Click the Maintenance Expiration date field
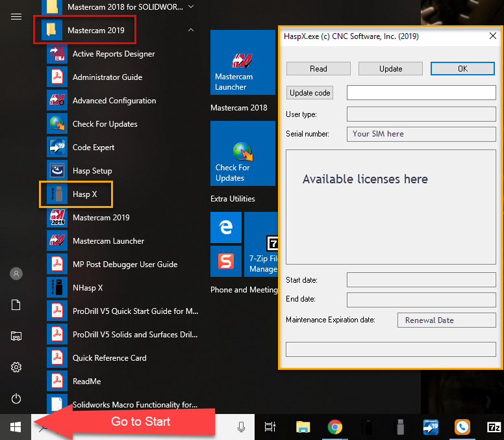 [446, 320]
